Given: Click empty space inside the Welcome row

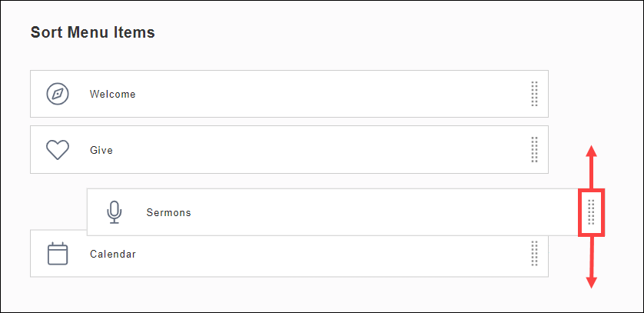Looking at the screenshot, I should (323, 94).
